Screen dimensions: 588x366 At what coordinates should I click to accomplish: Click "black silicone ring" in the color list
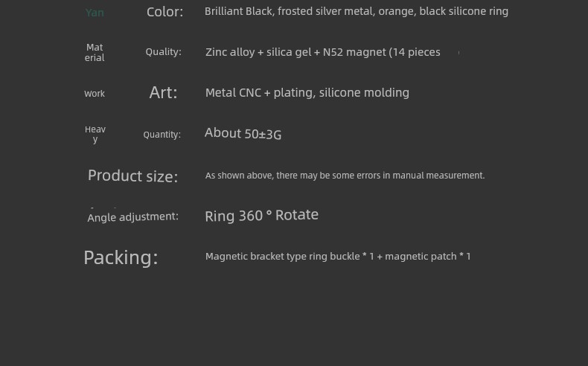pyautogui.click(x=464, y=11)
